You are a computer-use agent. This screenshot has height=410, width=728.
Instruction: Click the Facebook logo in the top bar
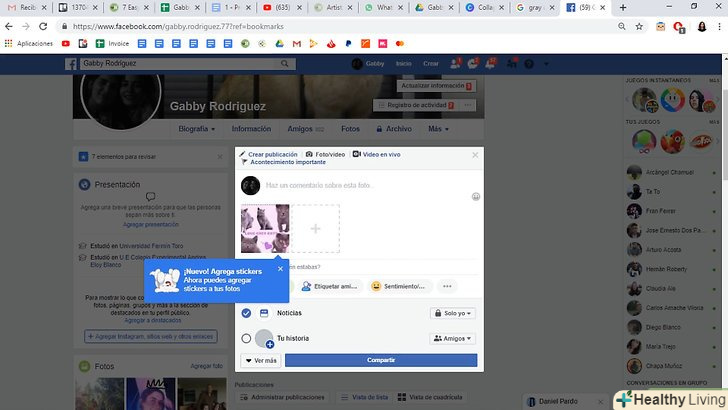point(72,63)
